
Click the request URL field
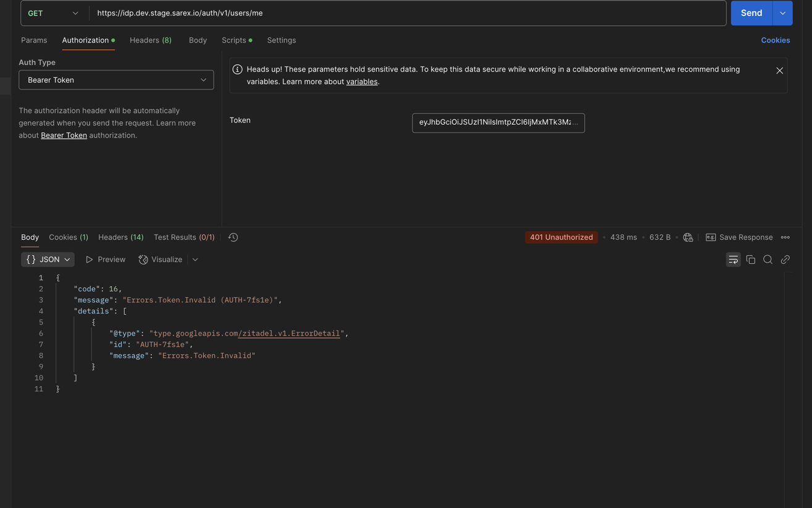point(408,13)
